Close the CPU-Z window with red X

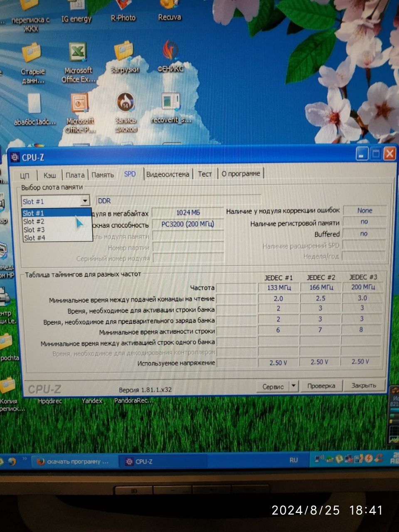389,154
